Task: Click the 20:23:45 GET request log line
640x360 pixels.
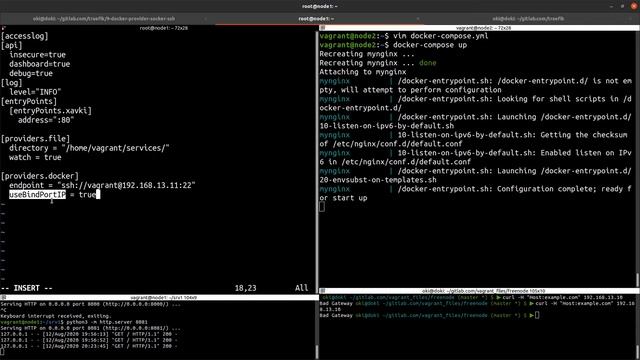Action: 89,346
